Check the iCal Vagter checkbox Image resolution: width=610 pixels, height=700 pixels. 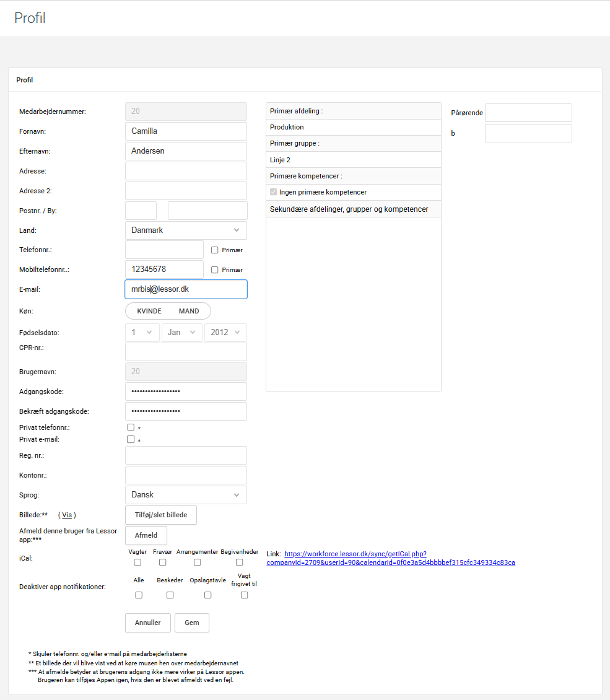click(137, 562)
